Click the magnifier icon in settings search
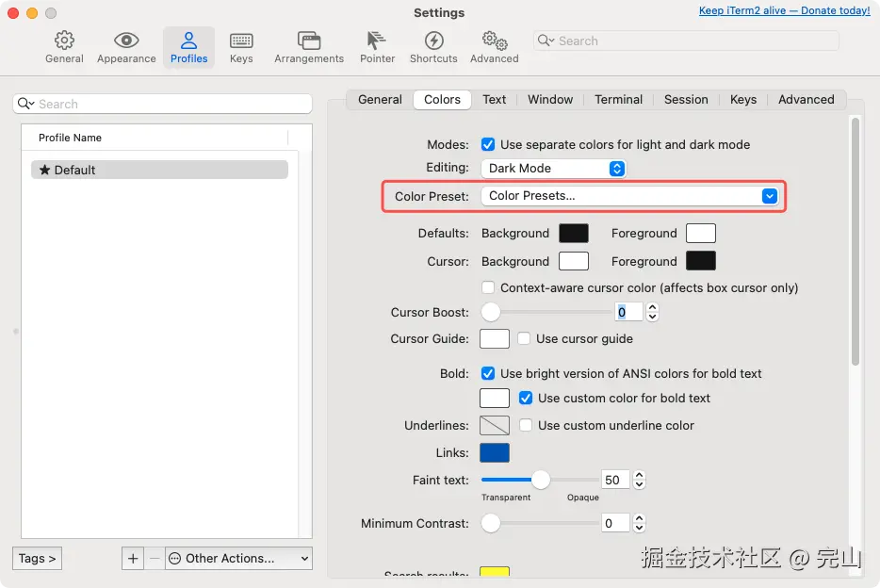Image resolution: width=880 pixels, height=588 pixels. [x=546, y=41]
